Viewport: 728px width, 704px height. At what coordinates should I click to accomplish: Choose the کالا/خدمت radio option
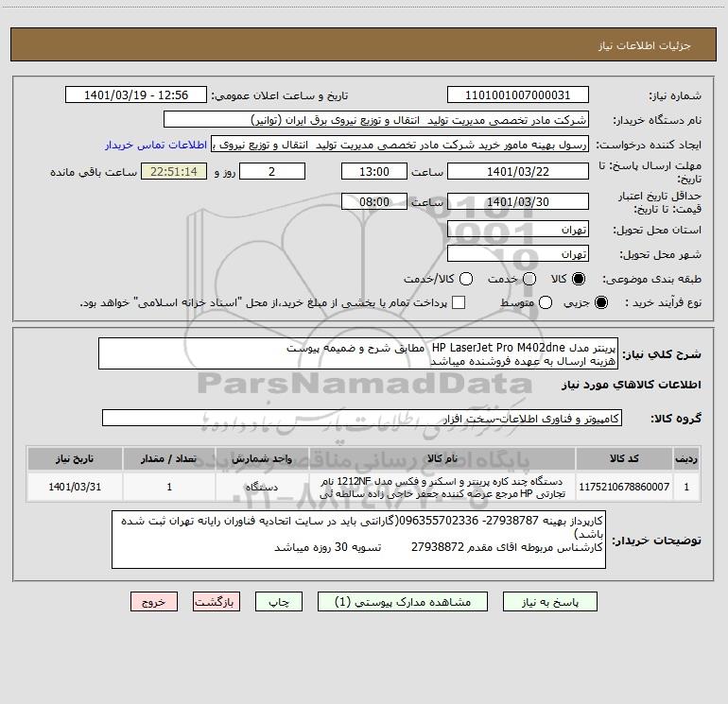(x=466, y=279)
